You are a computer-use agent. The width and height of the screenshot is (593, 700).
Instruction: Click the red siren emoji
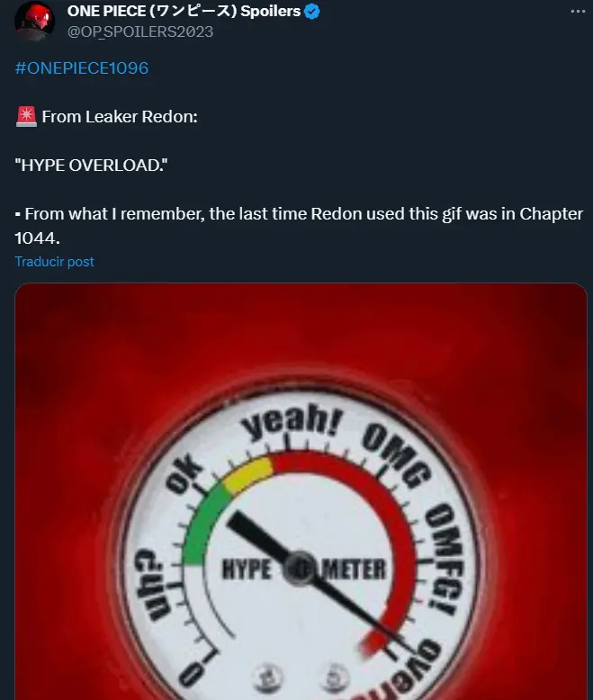coord(26,117)
